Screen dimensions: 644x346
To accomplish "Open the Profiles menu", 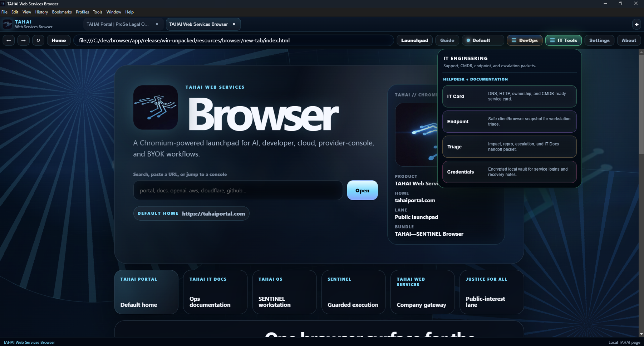I will pyautogui.click(x=82, y=12).
